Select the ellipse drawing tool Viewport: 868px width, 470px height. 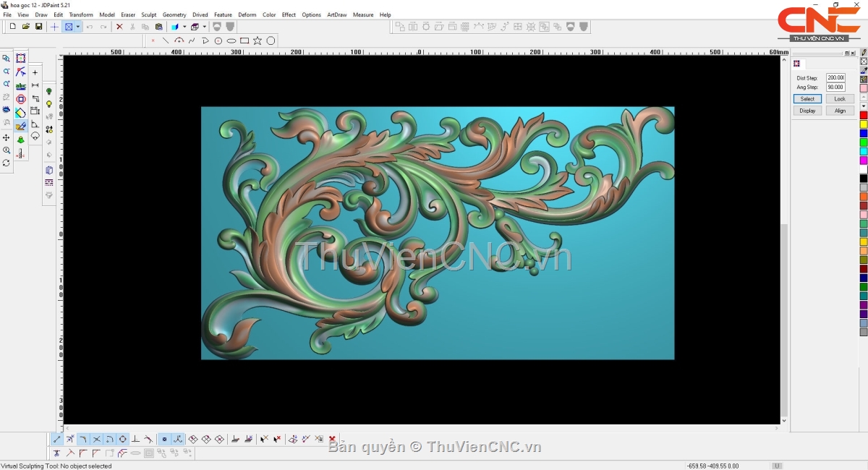click(x=231, y=40)
